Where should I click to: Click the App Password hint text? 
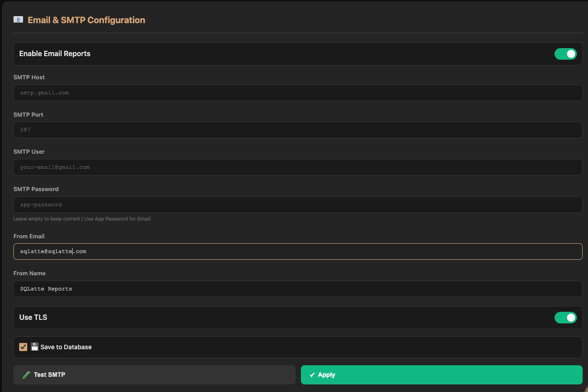click(x=82, y=219)
